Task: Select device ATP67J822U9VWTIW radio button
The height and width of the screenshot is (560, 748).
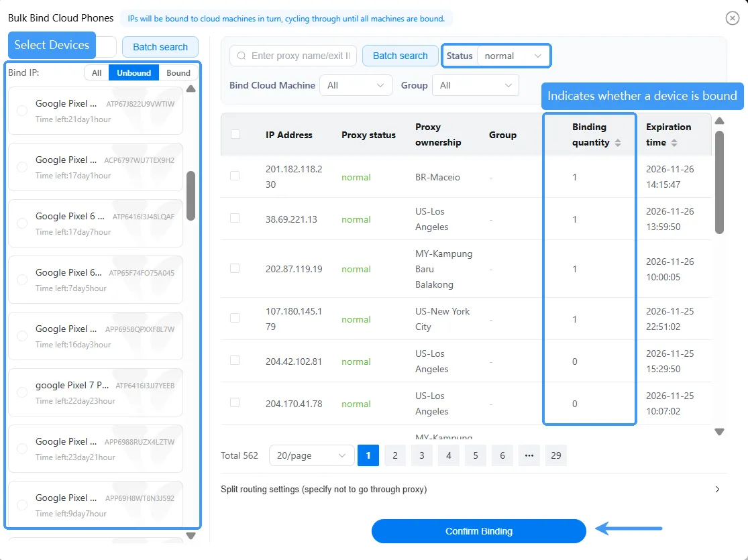Action: [x=22, y=111]
